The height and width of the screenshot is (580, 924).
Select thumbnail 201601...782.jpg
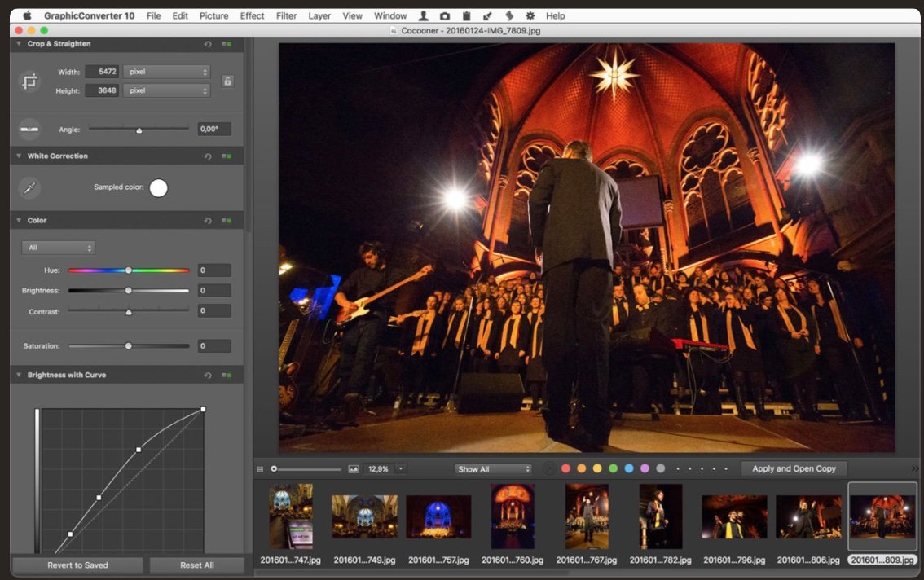pyautogui.click(x=661, y=517)
